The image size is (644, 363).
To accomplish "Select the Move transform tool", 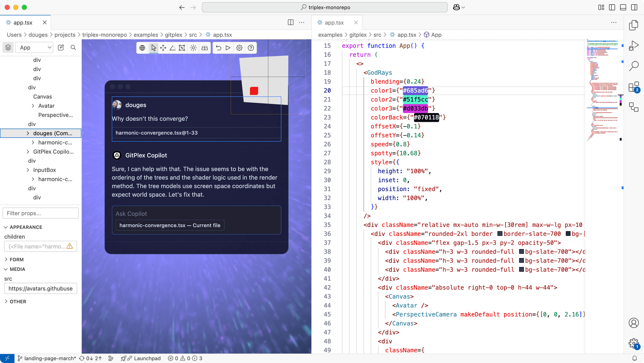I will tap(163, 48).
